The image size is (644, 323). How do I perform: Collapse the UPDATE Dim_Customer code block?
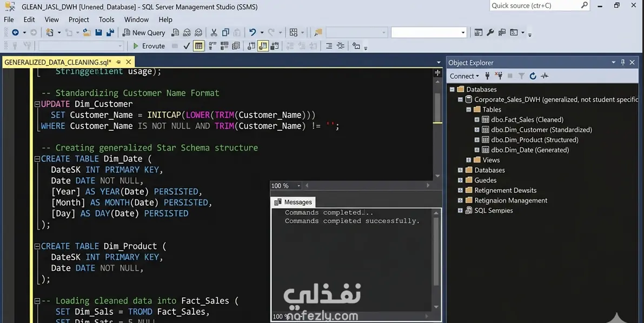(37, 104)
